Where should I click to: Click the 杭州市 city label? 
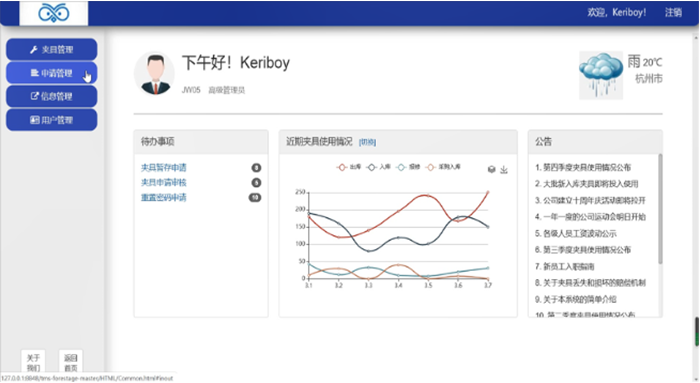(649, 79)
